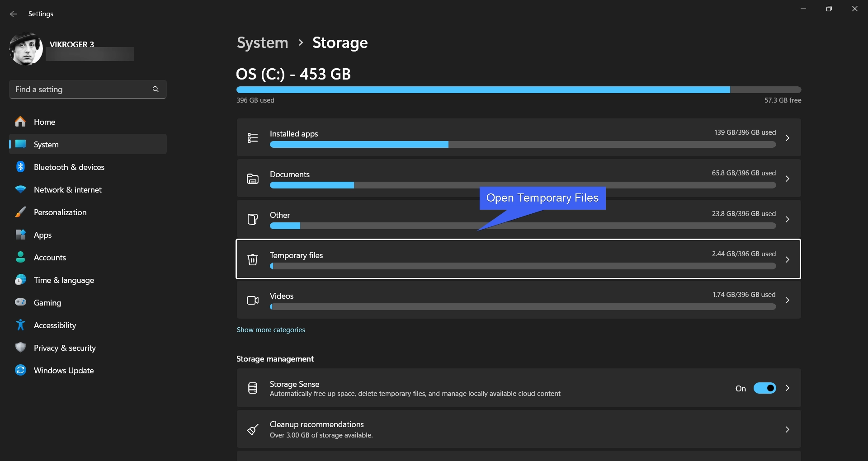Click the Documents usage bar

(523, 185)
